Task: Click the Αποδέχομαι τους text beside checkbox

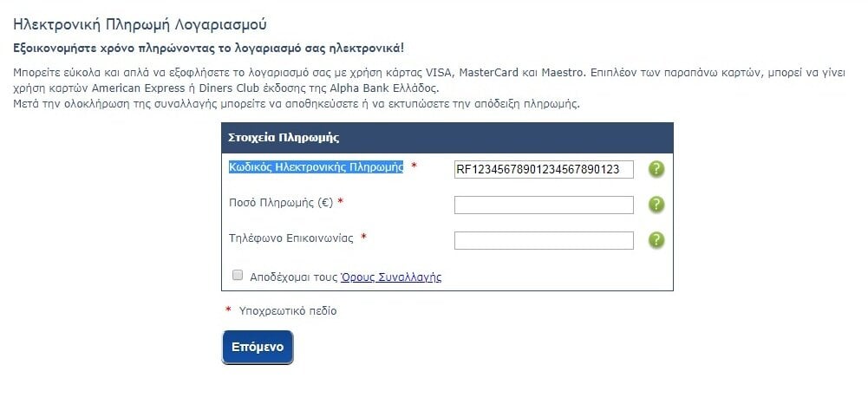Action: [293, 277]
